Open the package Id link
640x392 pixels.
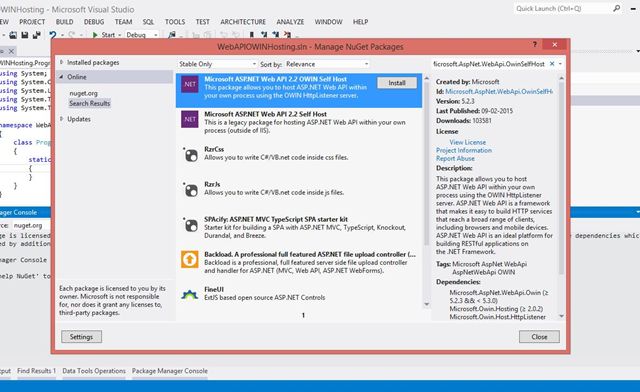(x=499, y=91)
